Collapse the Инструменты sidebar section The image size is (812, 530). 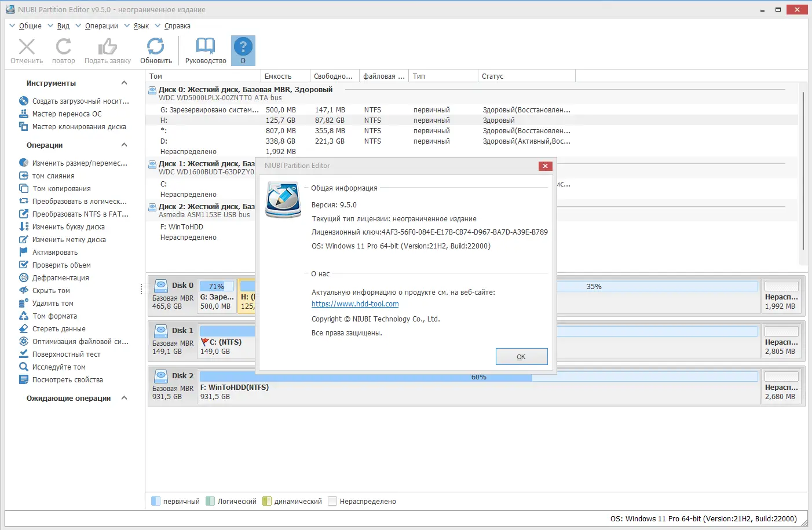123,83
